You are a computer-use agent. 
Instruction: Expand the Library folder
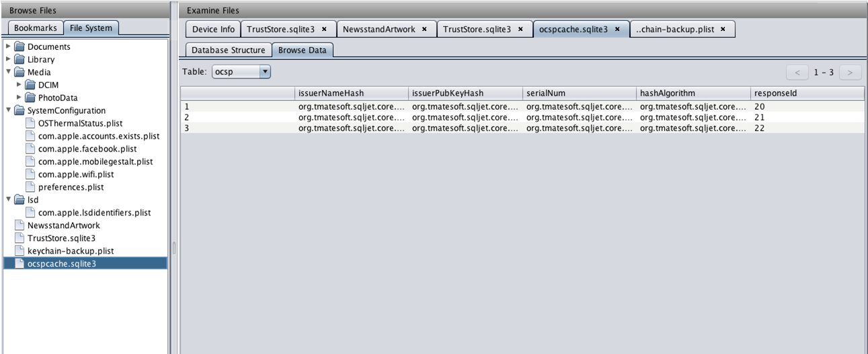click(x=8, y=60)
